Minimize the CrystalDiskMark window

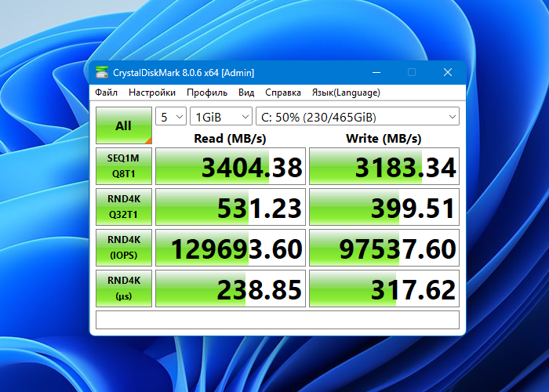click(376, 72)
